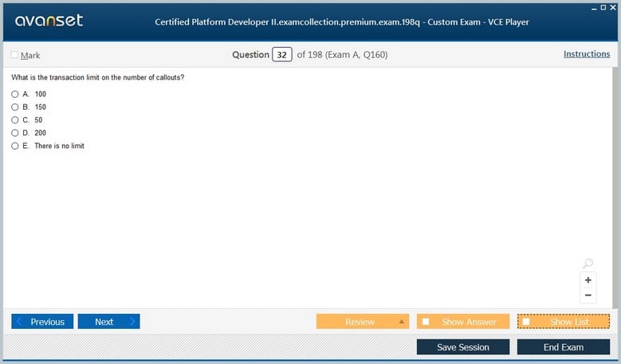The image size is (621, 364).
Task: Click the avanset logo
Action: click(x=49, y=21)
